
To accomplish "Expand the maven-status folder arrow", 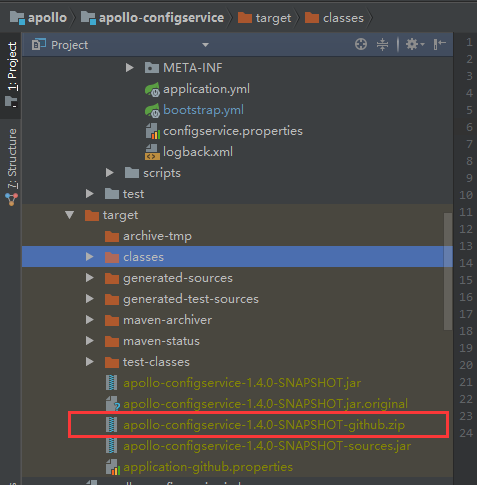I will pyautogui.click(x=89, y=341).
